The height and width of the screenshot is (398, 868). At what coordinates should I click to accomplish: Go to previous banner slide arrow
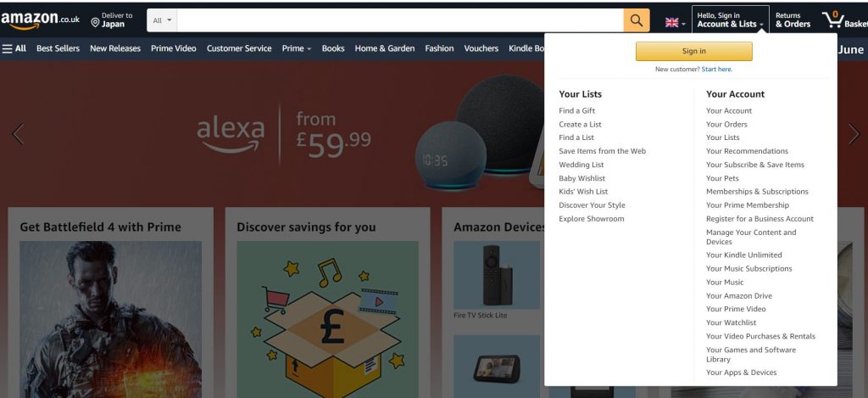point(19,134)
